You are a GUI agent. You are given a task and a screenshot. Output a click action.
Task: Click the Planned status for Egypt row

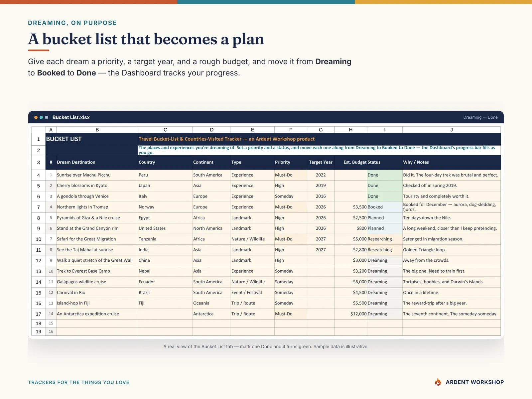click(x=385, y=218)
